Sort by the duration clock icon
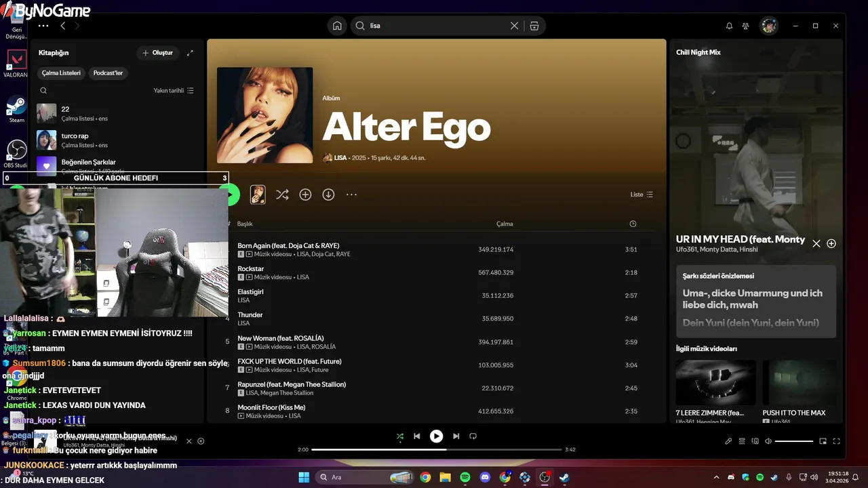Screen dimensions: 868x488 point(633,224)
